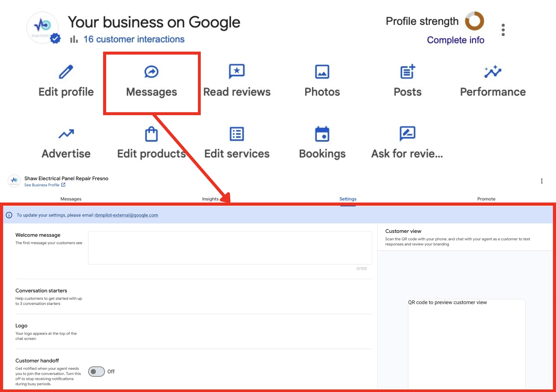Click bar chart icon beside customer interactions
The image size is (556, 392).
(74, 39)
